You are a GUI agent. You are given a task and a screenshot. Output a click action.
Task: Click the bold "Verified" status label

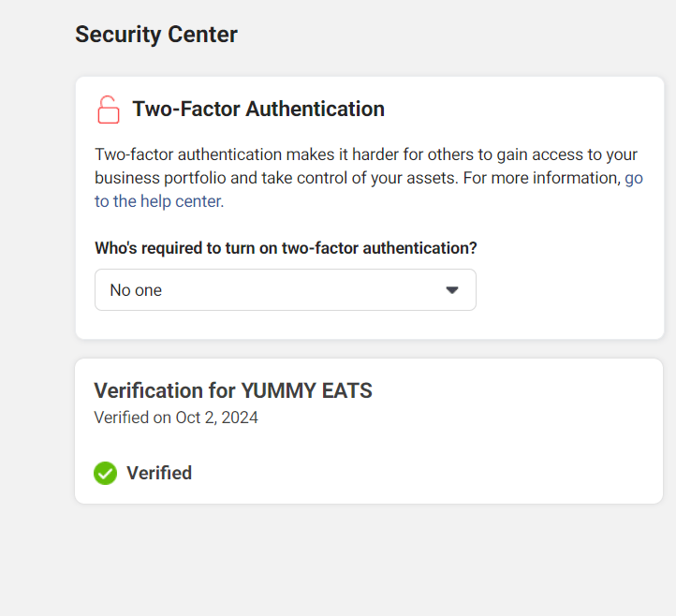[x=159, y=473]
